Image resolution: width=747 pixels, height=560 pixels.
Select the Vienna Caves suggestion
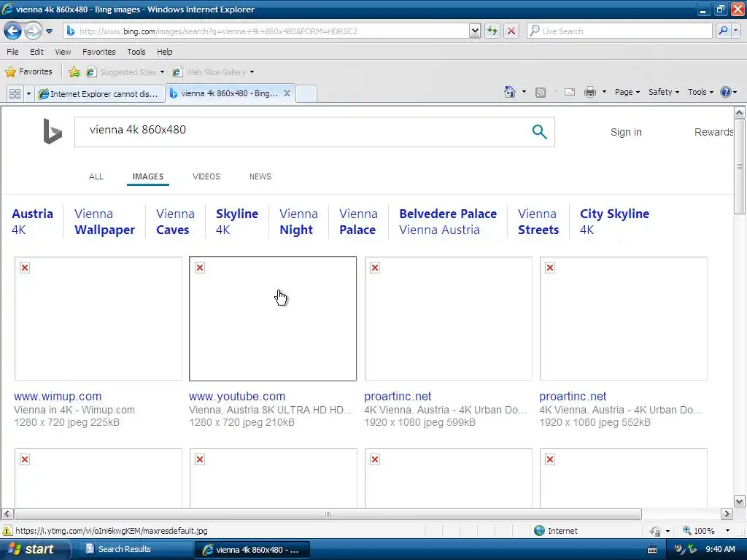tap(175, 222)
